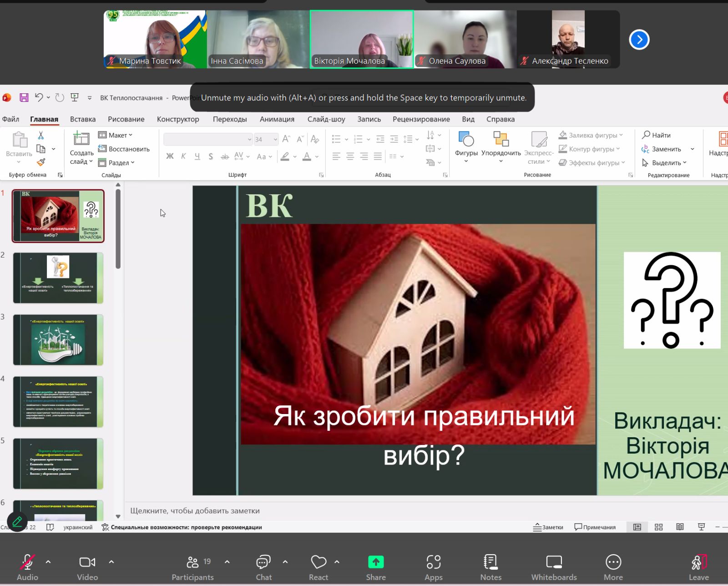This screenshot has width=728, height=586.
Task: Open the Zoom Chat panel
Action: tap(263, 567)
